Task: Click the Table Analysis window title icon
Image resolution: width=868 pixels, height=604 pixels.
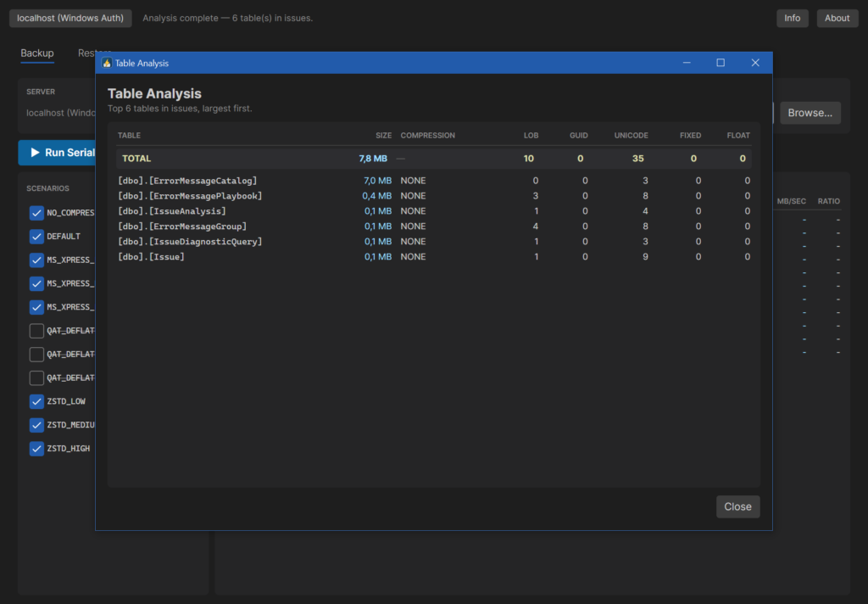Action: [x=107, y=63]
